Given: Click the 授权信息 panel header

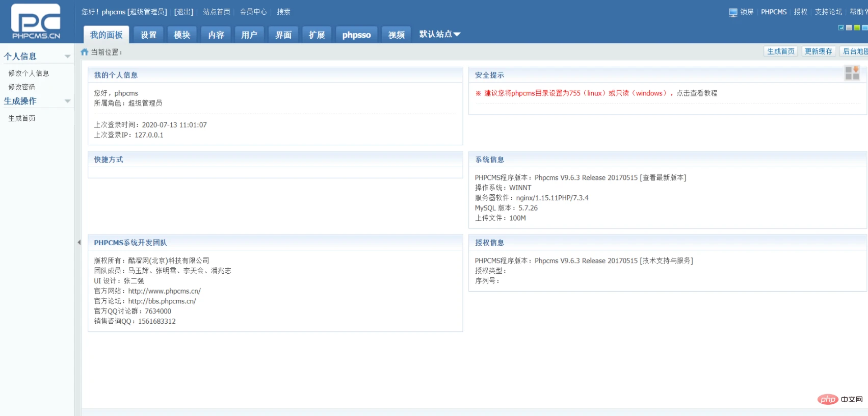Looking at the screenshot, I should coord(668,243).
